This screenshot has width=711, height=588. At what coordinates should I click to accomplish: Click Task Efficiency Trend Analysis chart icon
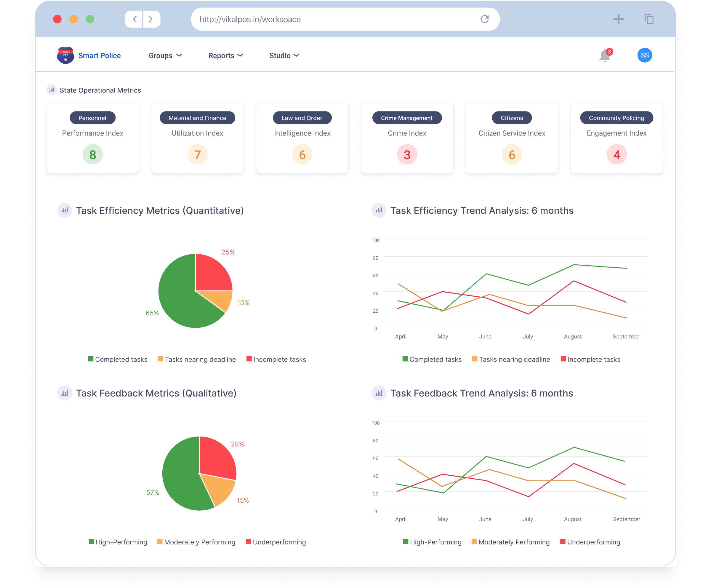pos(379,210)
